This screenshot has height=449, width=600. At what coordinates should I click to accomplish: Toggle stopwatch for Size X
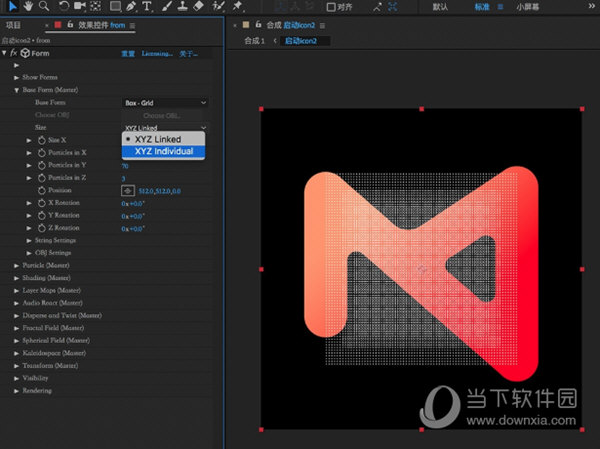click(x=42, y=140)
